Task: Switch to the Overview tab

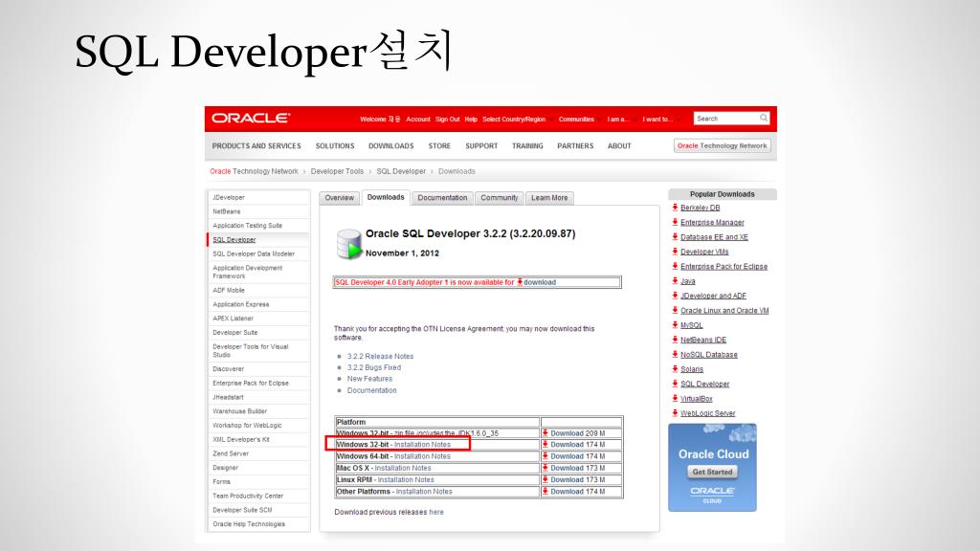Action: pos(340,198)
